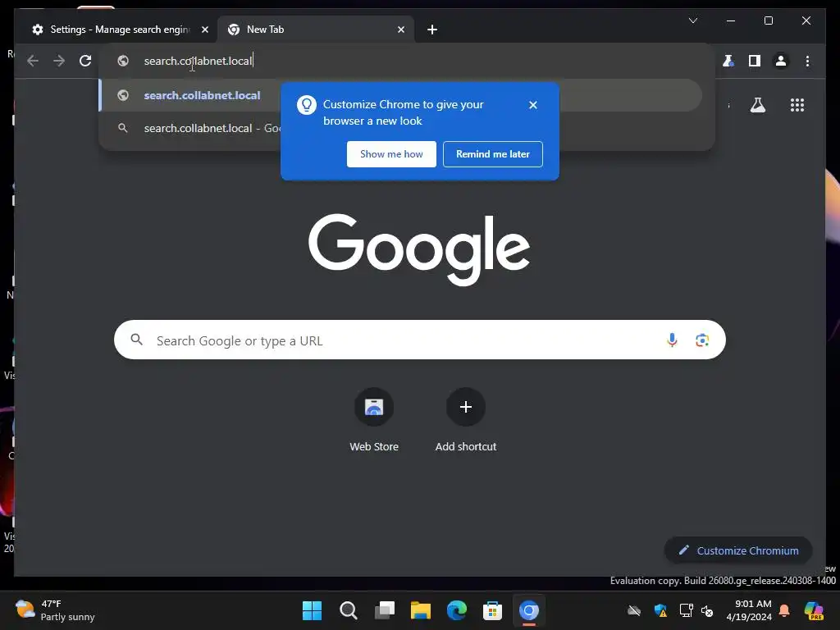Open Copilot preview icon in taskbar
Image resolution: width=840 pixels, height=630 pixels.
click(x=814, y=610)
